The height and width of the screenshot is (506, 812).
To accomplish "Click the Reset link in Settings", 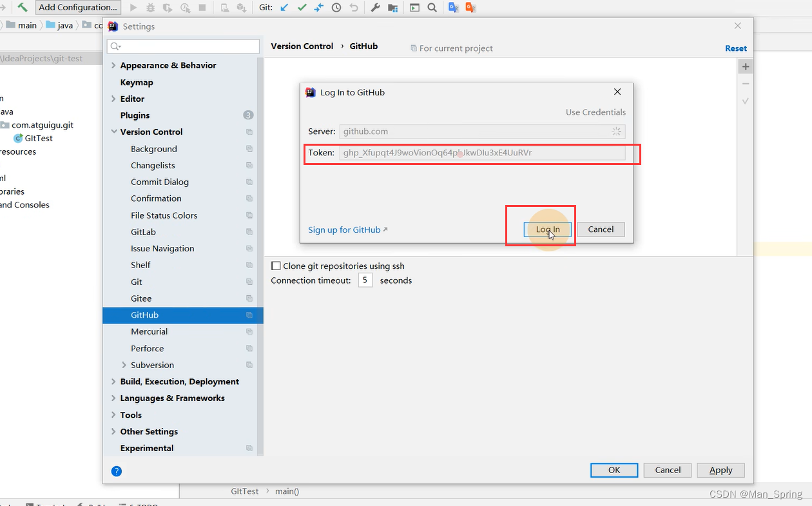I will pyautogui.click(x=736, y=48).
